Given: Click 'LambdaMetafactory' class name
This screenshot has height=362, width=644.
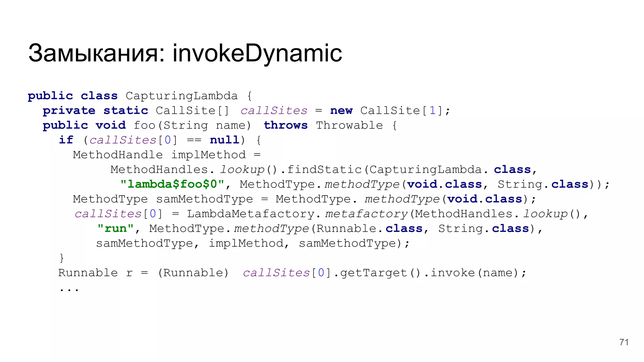Looking at the screenshot, I should (x=251, y=214).
